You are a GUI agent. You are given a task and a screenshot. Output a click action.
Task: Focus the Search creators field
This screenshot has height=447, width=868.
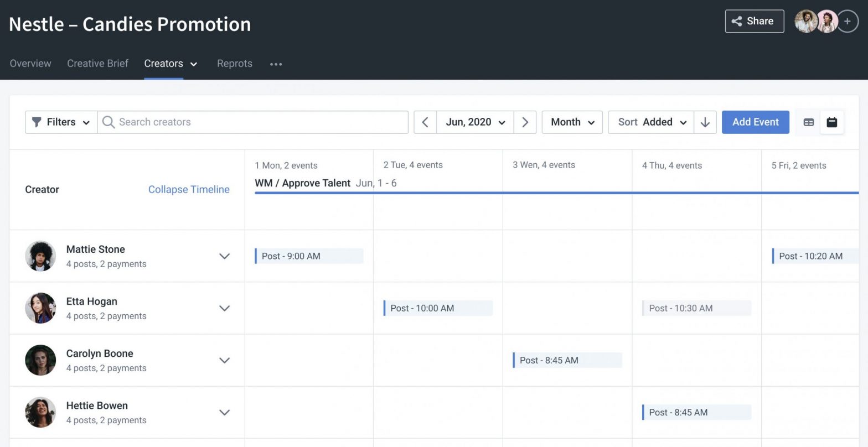[253, 122]
